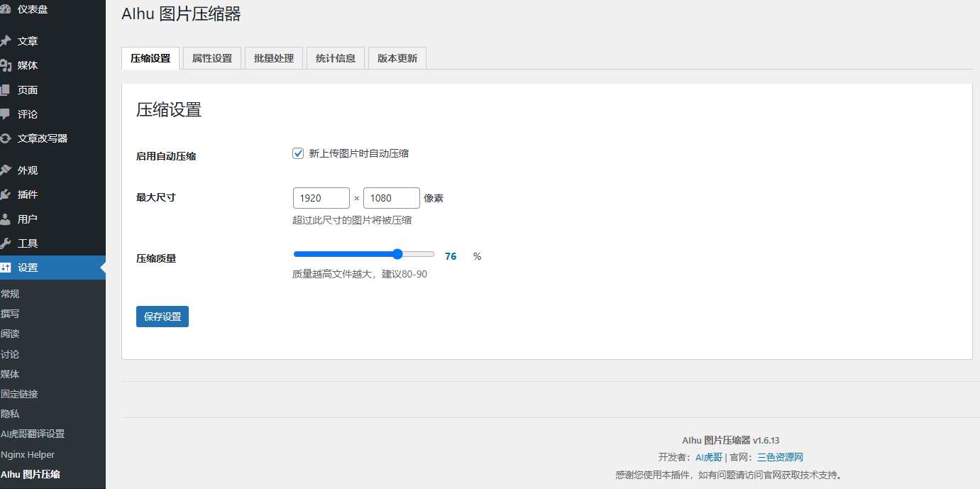
Task: Click the 保存设置 button
Action: (162, 317)
